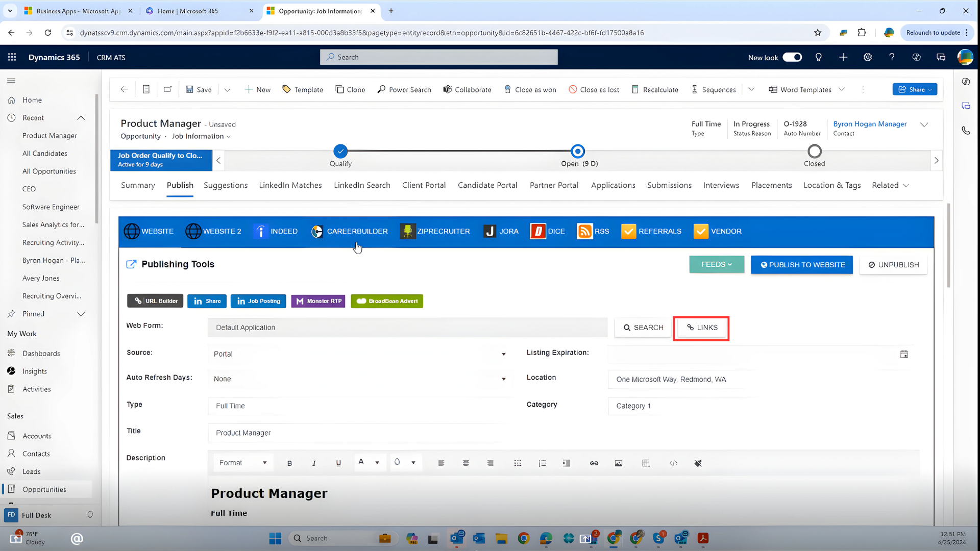This screenshot has width=980, height=551.
Task: Click the web form Search button
Action: coord(643,328)
